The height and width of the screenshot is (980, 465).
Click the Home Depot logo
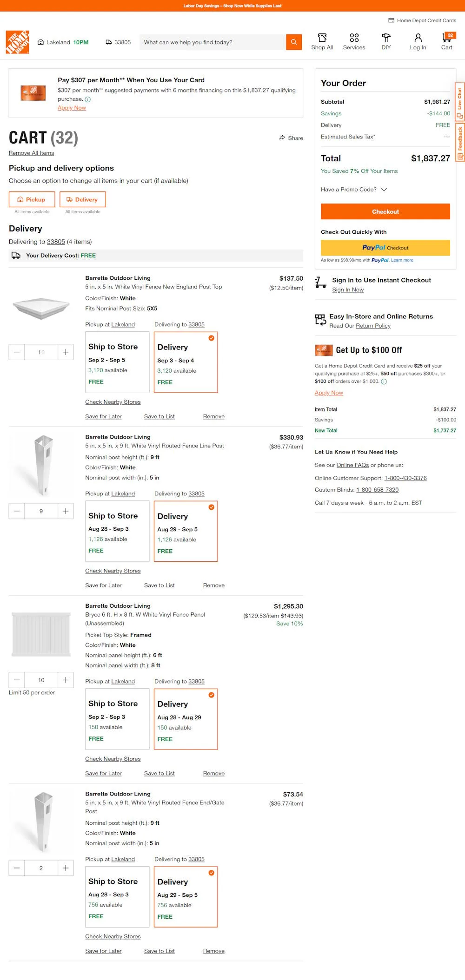18,42
